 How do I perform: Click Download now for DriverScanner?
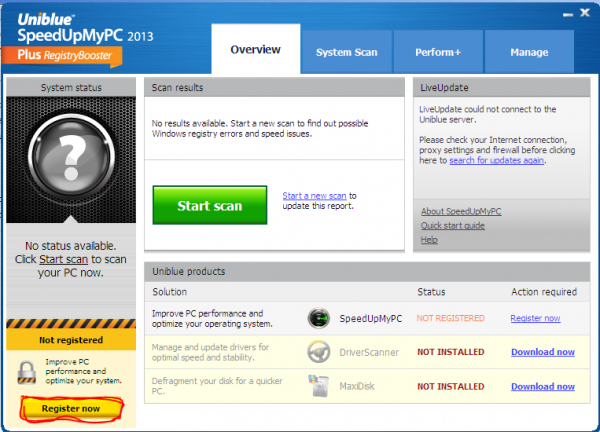click(543, 352)
